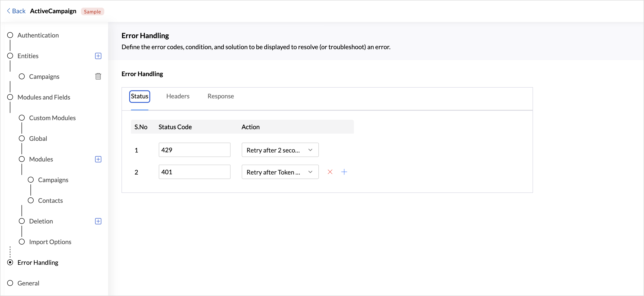This screenshot has height=296, width=644.
Task: Click the Back arrow chevron
Action: 9,11
